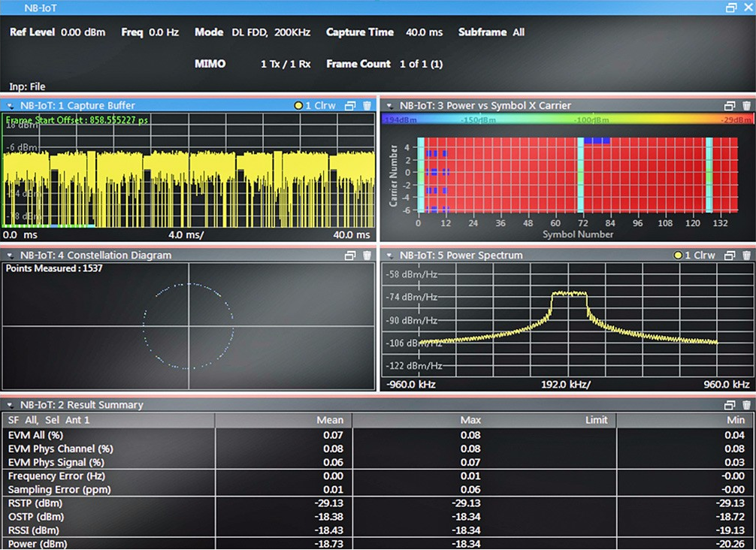Expand the Capture Buffer header arrow
Image resolution: width=756 pixels, height=550 pixels.
pyautogui.click(x=10, y=106)
